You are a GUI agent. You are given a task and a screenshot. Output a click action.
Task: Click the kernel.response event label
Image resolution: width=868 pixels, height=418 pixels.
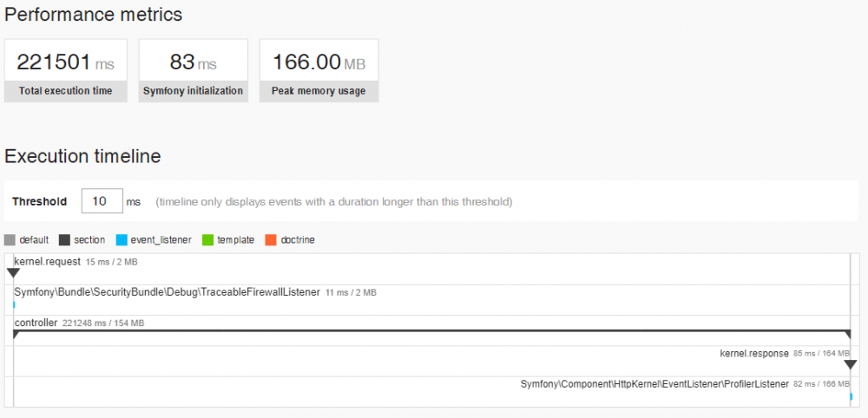pos(753,353)
